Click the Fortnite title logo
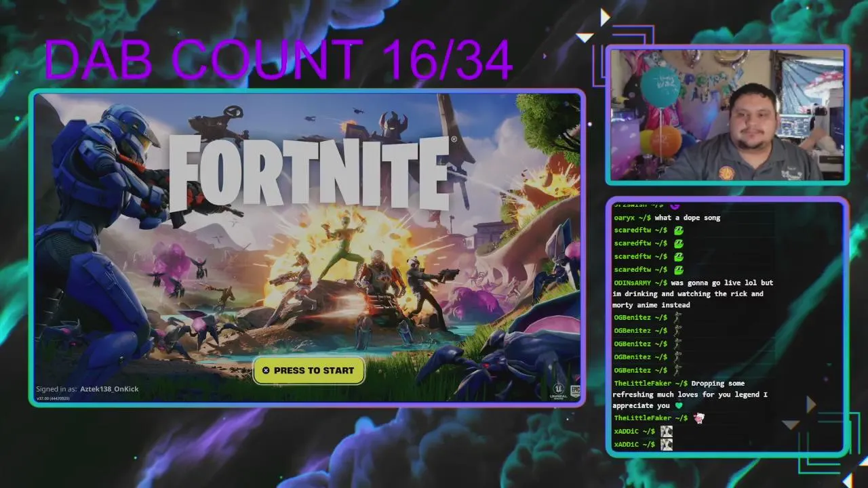 [x=313, y=173]
